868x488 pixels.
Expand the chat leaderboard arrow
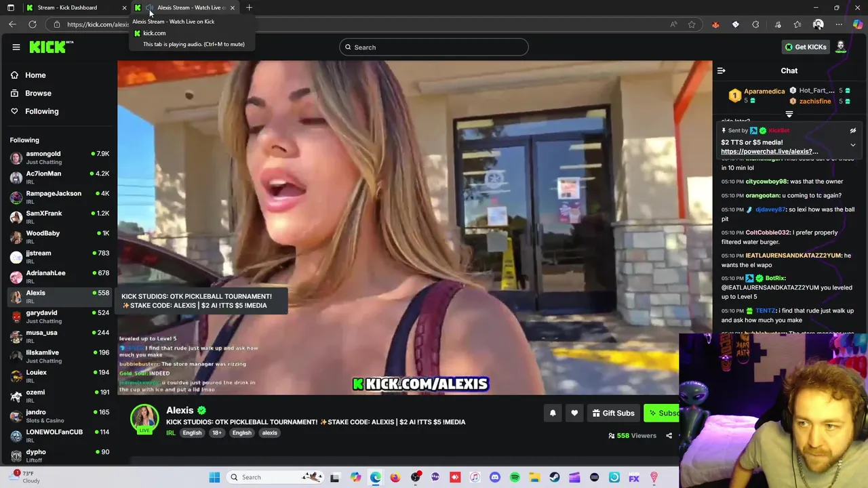[x=789, y=114]
